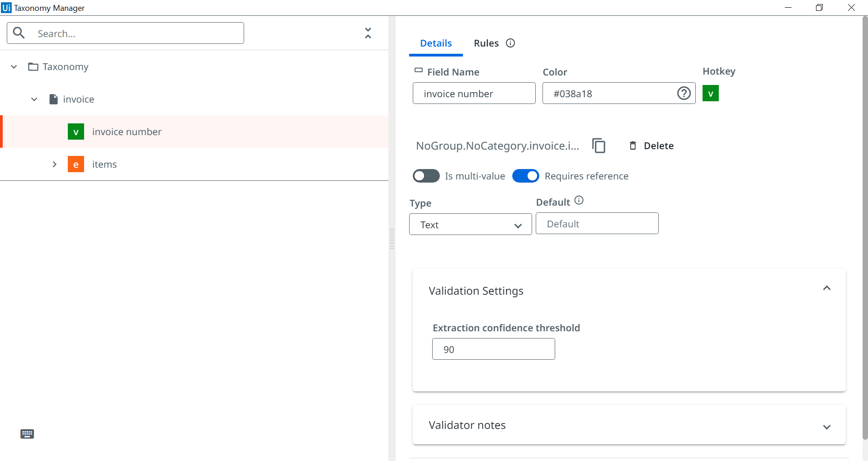Screen dimensions: 868x461
Task: Click the Extraction confidence threshold field
Action: [x=493, y=349]
